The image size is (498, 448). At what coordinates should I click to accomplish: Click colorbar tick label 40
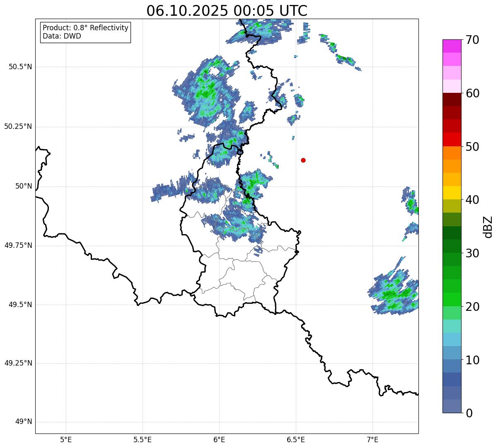click(472, 200)
